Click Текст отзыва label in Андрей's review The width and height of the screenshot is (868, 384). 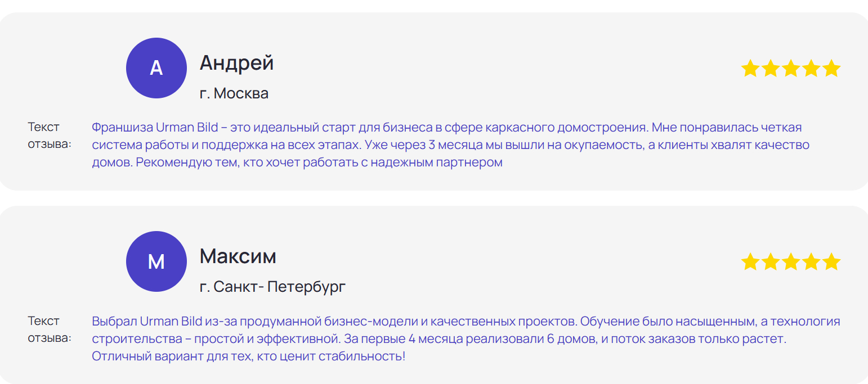(x=50, y=135)
